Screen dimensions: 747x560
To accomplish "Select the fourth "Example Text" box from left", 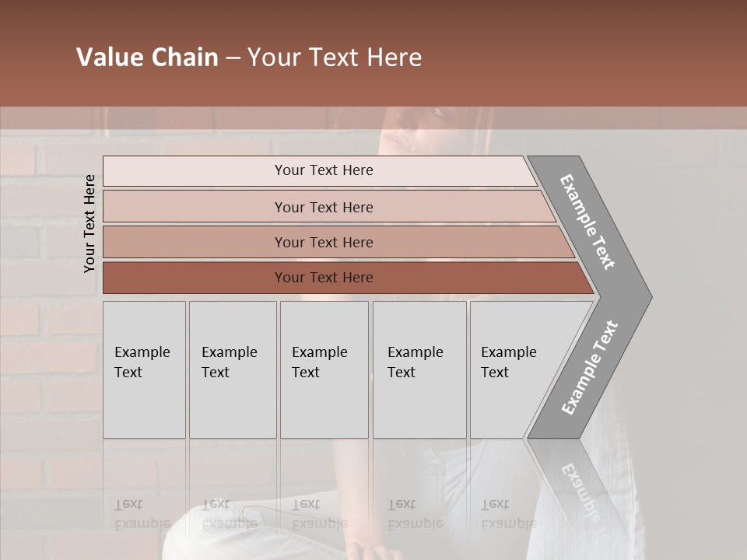I will pos(419,369).
